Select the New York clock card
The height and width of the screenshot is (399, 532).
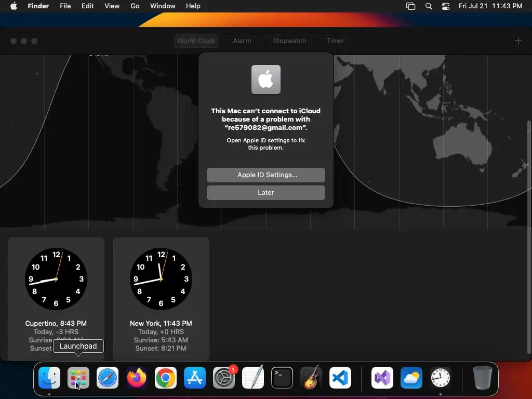[161, 299]
